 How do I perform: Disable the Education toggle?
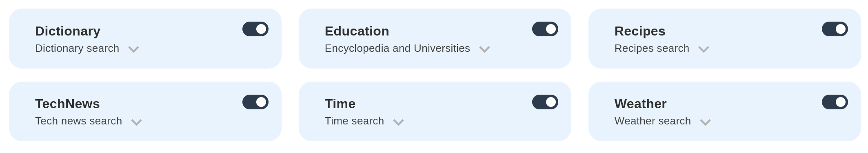545,29
